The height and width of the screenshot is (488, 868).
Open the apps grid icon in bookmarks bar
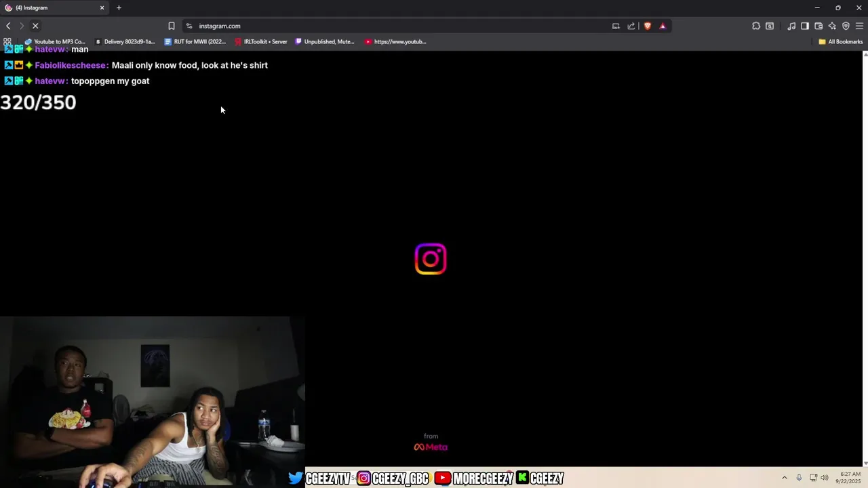(7, 41)
